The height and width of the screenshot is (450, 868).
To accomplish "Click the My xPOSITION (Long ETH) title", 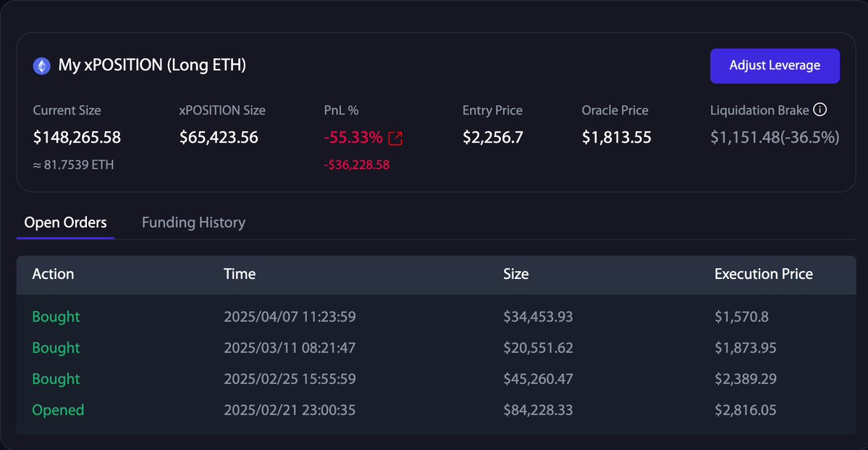I will point(152,65).
